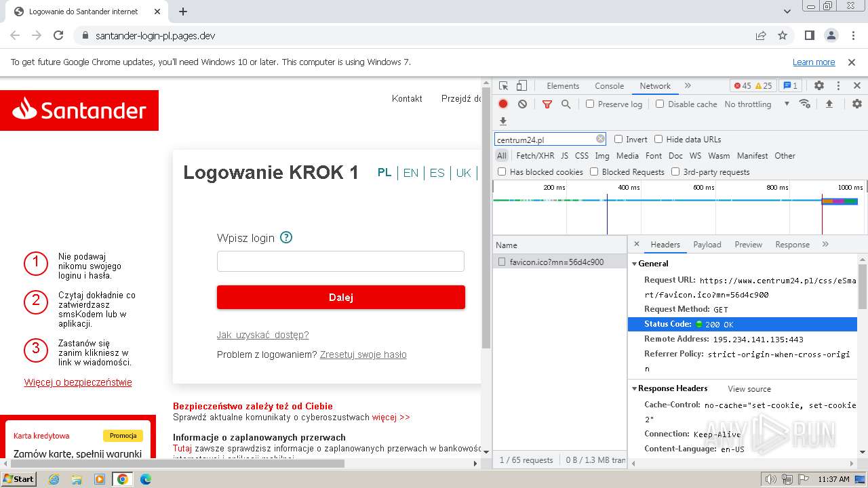This screenshot has width=868, height=488.
Task: Open the tab search dropdown arrow
Action: [787, 12]
